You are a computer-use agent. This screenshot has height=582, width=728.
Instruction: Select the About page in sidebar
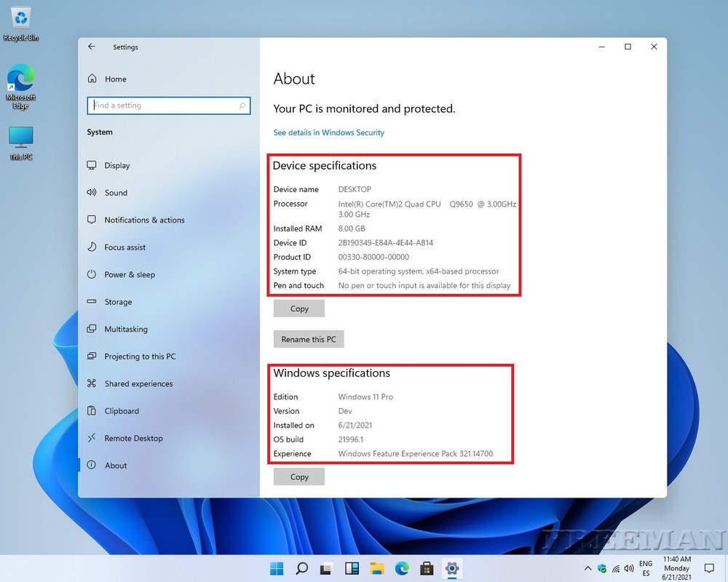coord(116,466)
